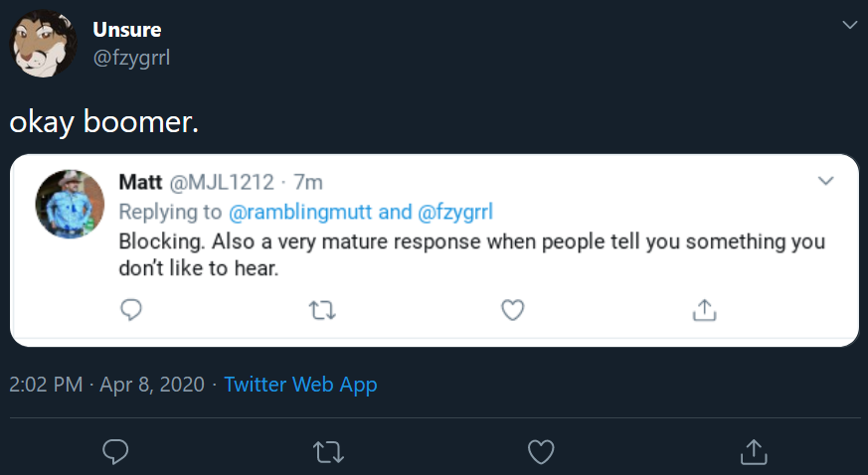Retweet the 'okay boomer.' tweet
This screenshot has height=475, width=868.
pos(329,452)
